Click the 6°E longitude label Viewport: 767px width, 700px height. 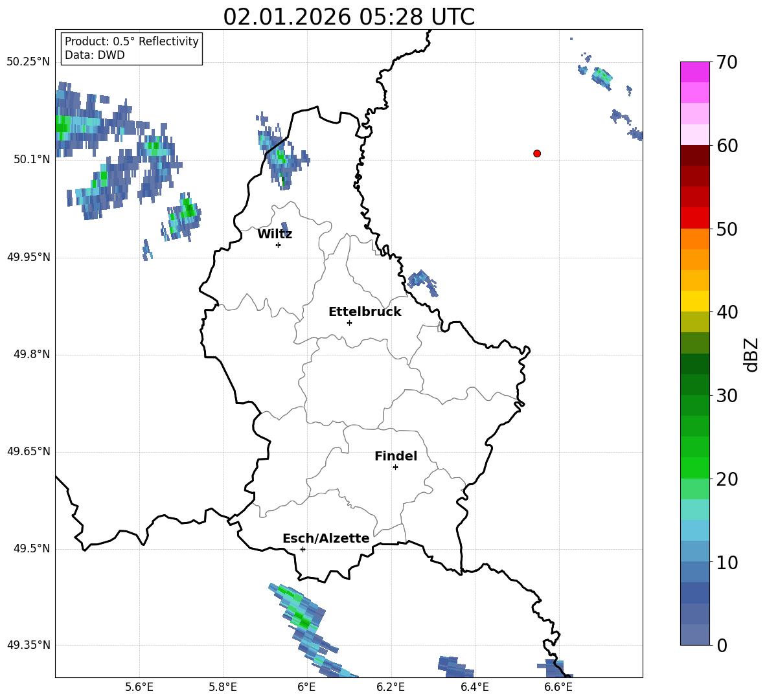coord(306,687)
